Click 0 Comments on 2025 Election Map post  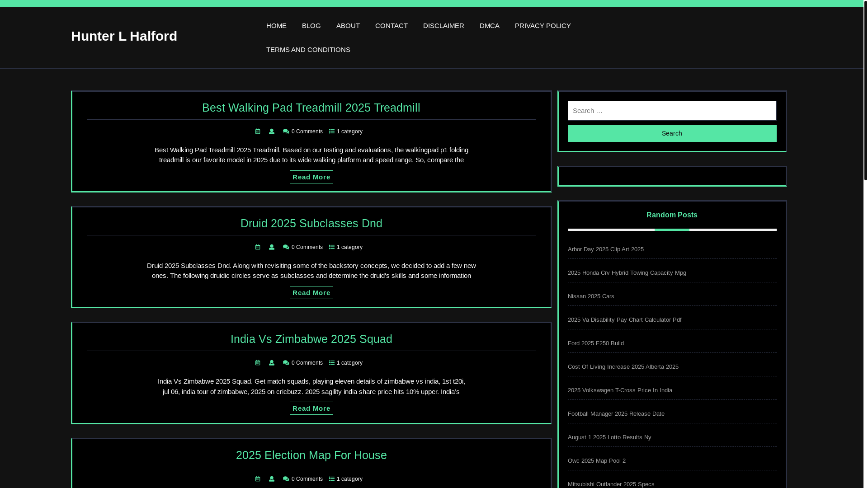pos(307,479)
